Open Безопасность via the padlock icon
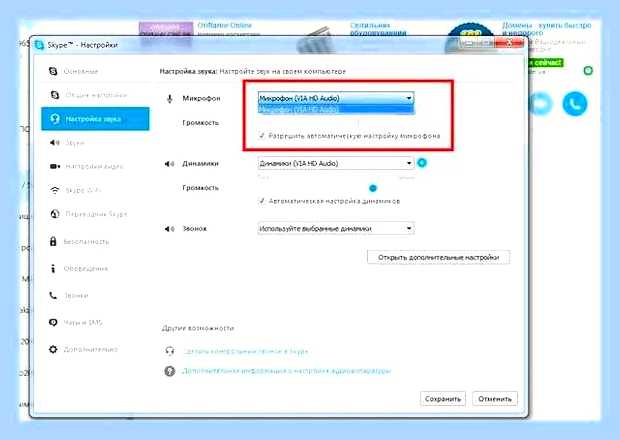 click(53, 241)
